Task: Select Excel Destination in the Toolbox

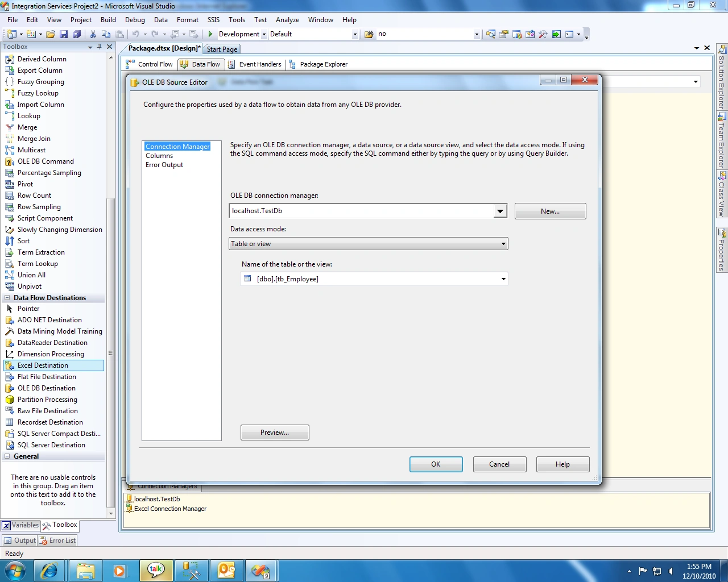Action: coord(54,365)
